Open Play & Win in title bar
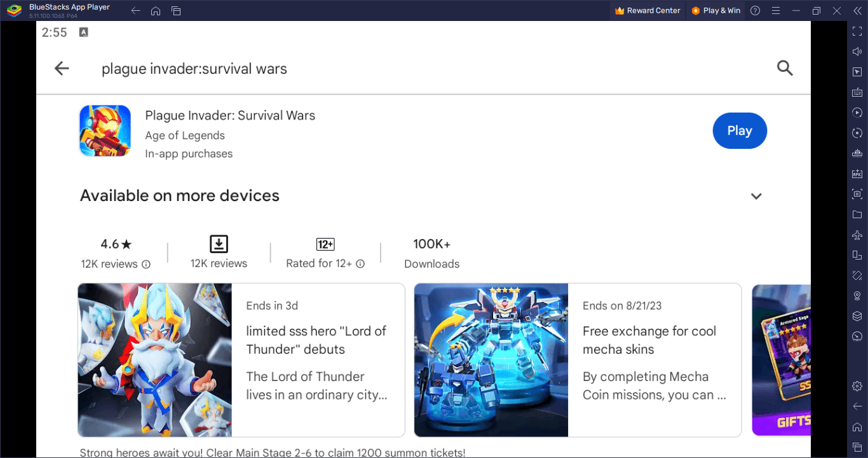Screen dimensions: 868x458 tap(715, 11)
